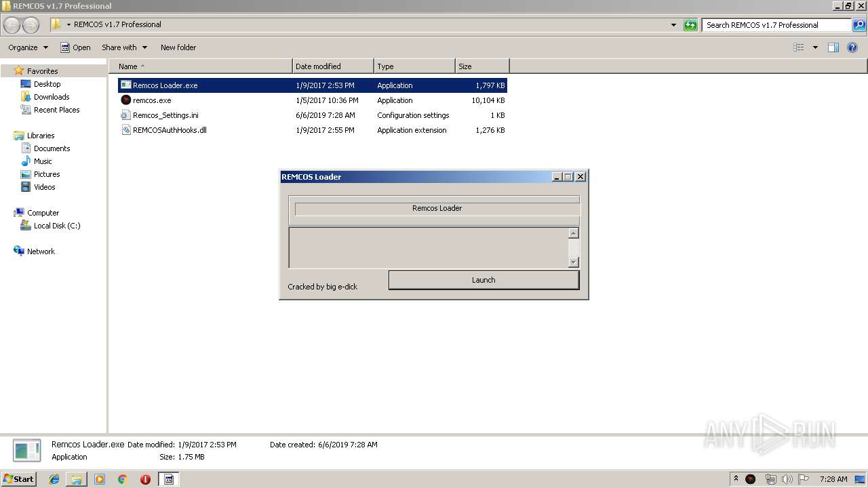Click the Launch button in REMCOS Loader
The height and width of the screenshot is (488, 868).
(x=484, y=280)
